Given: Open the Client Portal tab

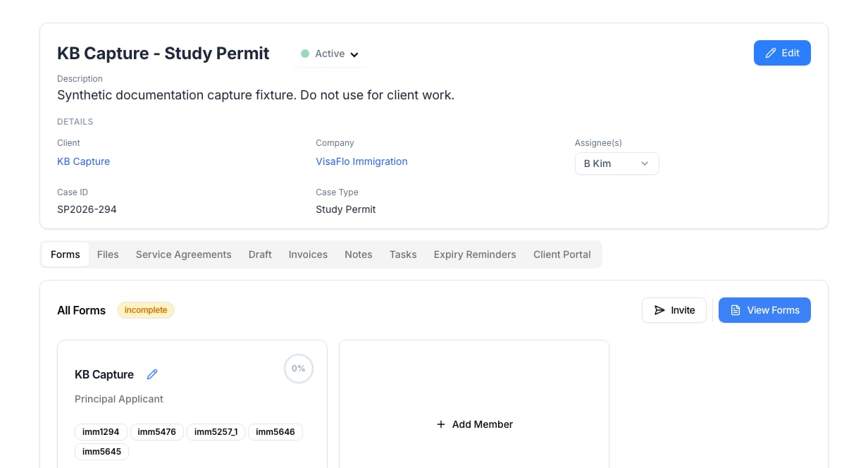Looking at the screenshot, I should (562, 254).
